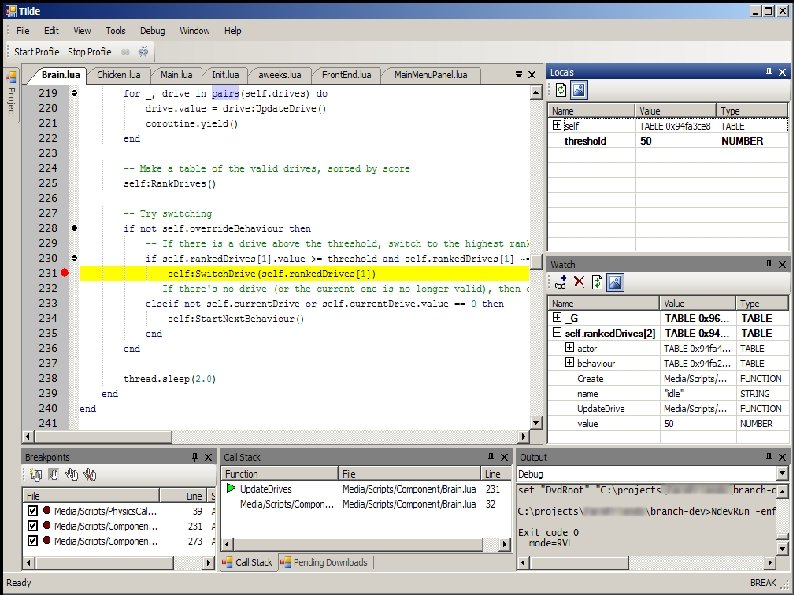Viewport: 794px width, 595px height.
Task: Expand the _G table in Watch
Action: click(x=557, y=318)
